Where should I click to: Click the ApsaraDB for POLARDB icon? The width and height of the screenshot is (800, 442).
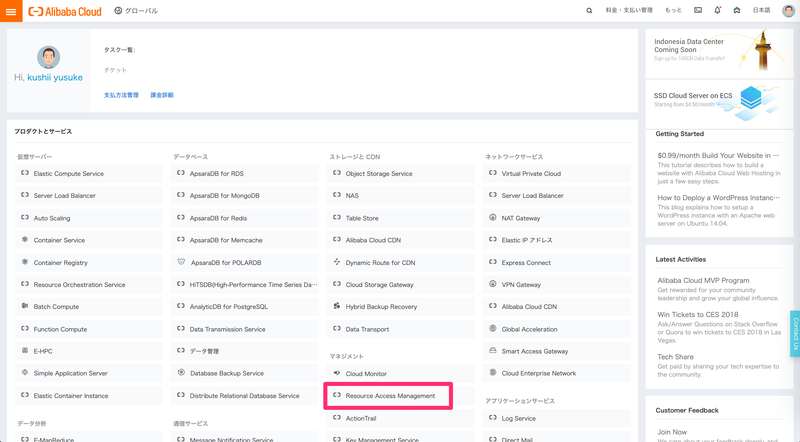[x=181, y=262]
